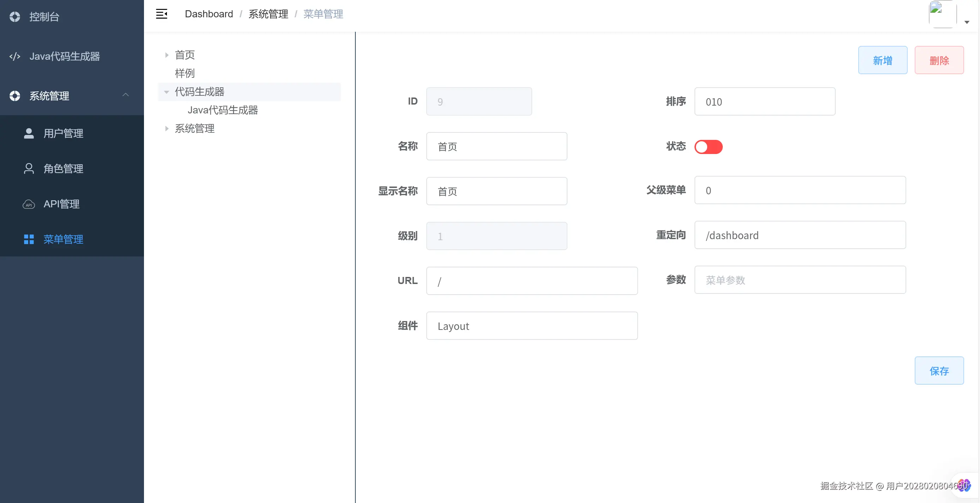Click the 保存 save button
Image resolution: width=980 pixels, height=503 pixels.
(939, 371)
